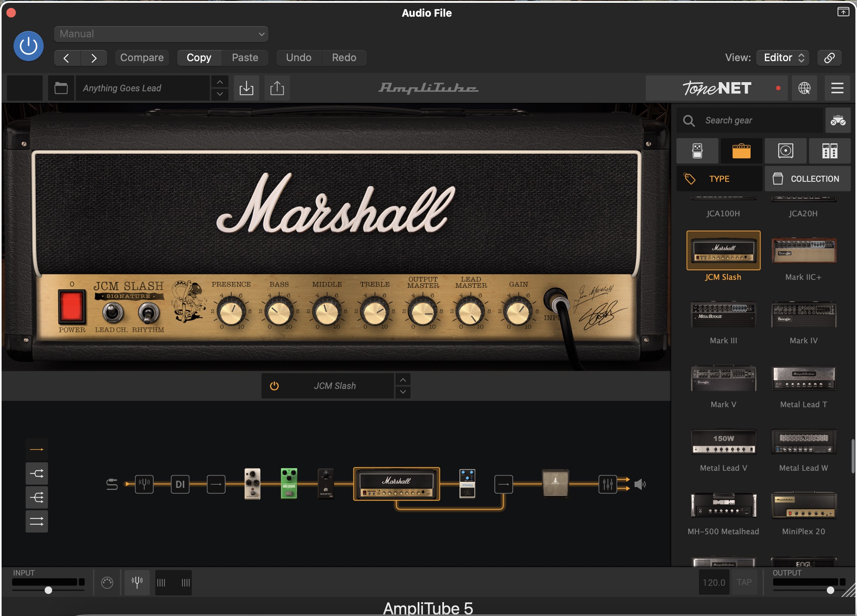Select the Mark IIC+ amp thumbnail
This screenshot has width=857, height=616.
tap(804, 251)
